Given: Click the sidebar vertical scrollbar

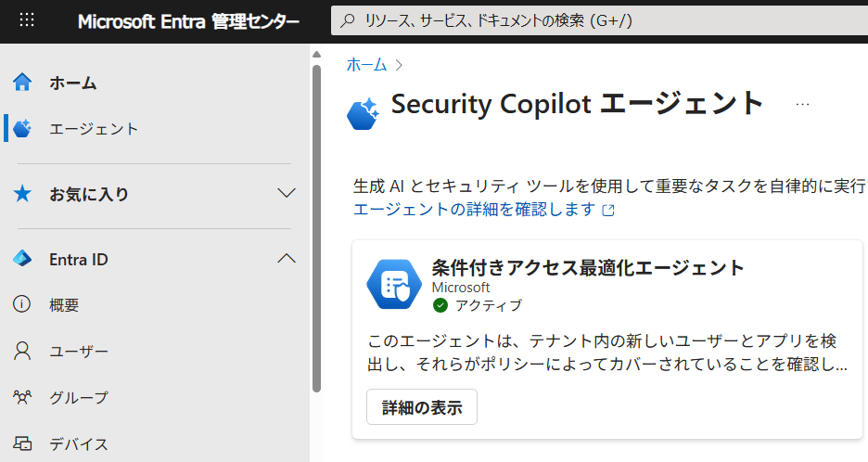Looking at the screenshot, I should point(316,228).
